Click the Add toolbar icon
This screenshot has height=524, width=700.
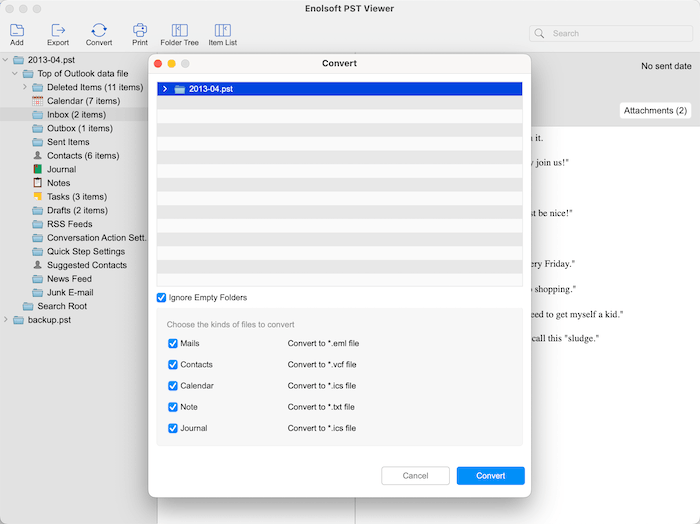(x=17, y=31)
